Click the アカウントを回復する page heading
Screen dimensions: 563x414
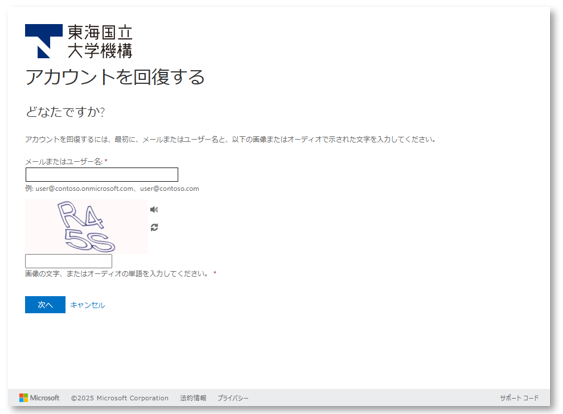pos(115,77)
